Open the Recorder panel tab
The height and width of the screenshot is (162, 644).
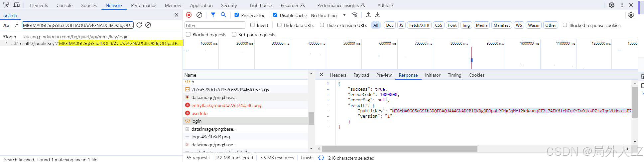293,5
